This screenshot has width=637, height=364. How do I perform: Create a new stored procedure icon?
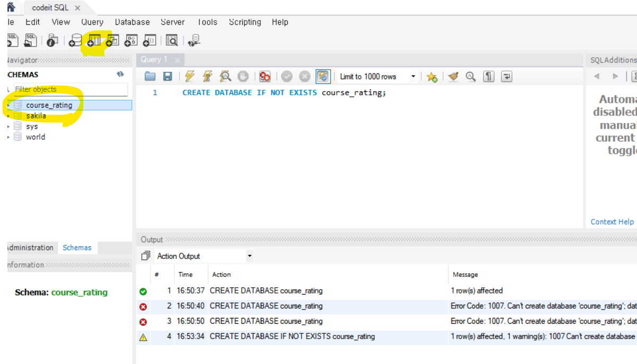point(131,40)
